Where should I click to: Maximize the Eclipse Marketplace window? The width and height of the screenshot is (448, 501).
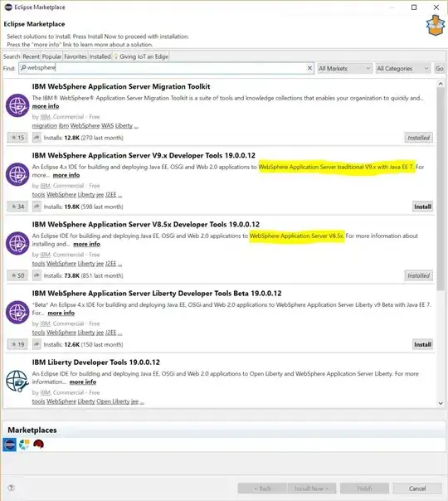pyautogui.click(x=414, y=7)
